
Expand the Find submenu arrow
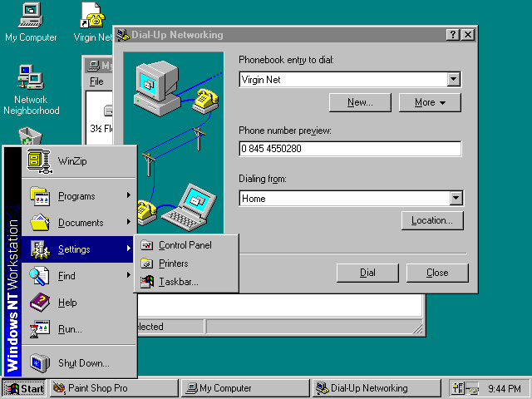coord(129,274)
